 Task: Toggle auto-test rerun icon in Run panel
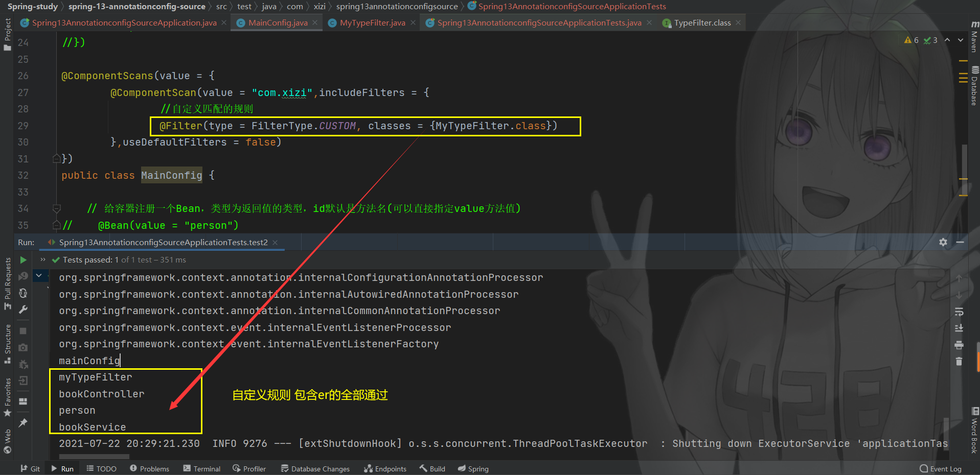23,293
